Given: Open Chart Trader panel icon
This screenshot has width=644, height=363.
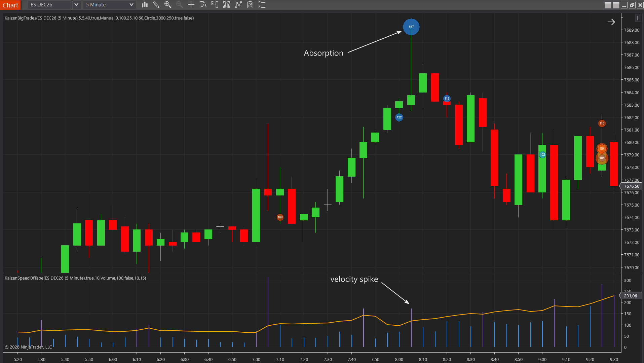Looking at the screenshot, I should 215,5.
